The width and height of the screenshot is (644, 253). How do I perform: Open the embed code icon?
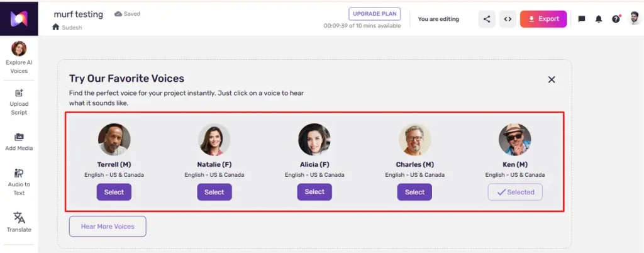point(508,19)
